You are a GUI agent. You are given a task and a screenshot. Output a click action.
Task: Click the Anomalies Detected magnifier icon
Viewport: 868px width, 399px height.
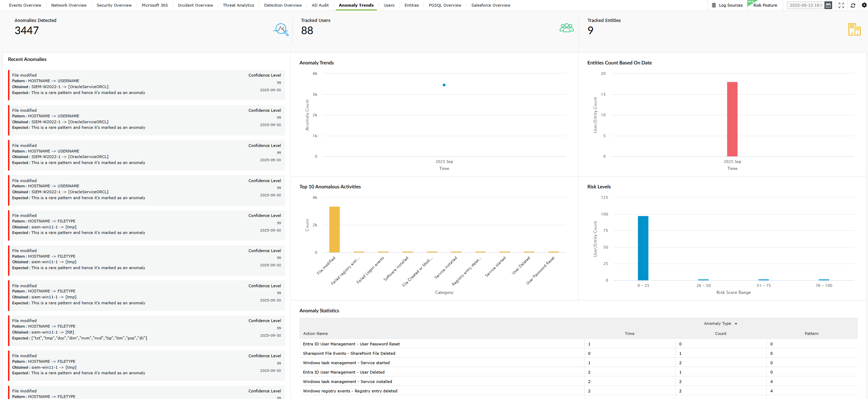tap(281, 30)
